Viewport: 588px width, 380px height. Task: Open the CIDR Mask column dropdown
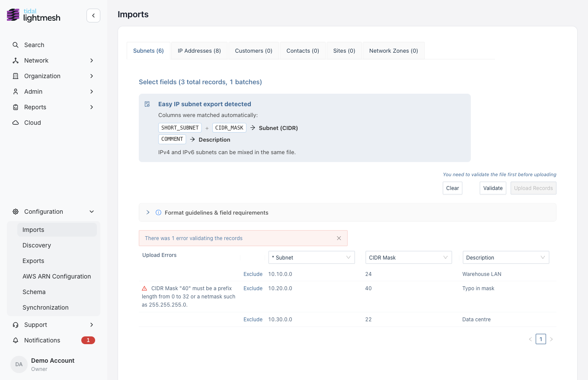click(409, 257)
